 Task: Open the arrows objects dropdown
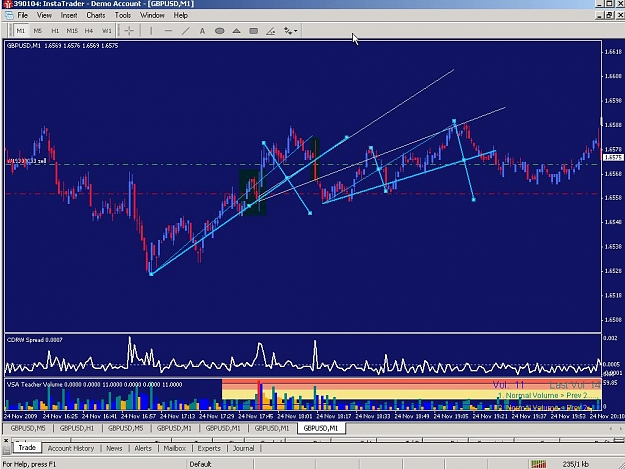pyautogui.click(x=290, y=31)
